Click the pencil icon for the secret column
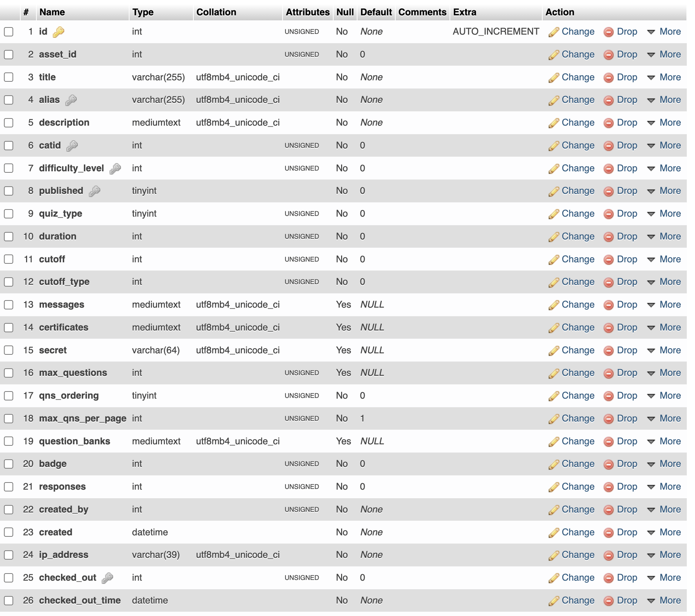 point(553,350)
